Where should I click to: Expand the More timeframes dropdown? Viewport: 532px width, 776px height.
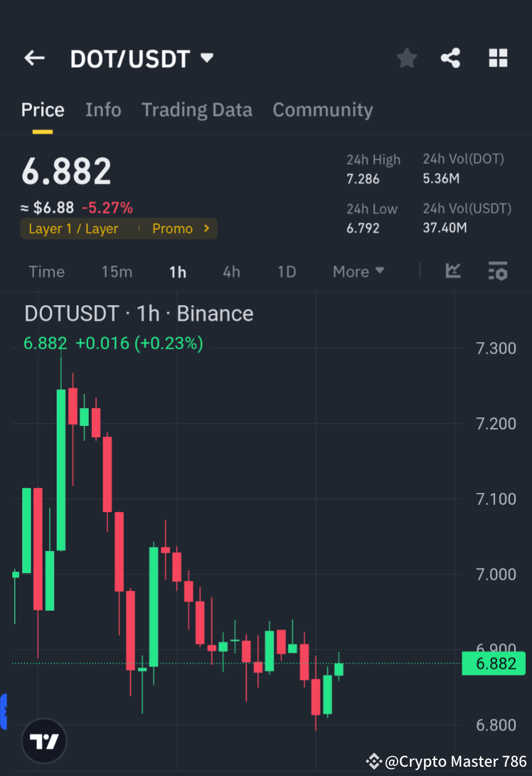pos(358,271)
